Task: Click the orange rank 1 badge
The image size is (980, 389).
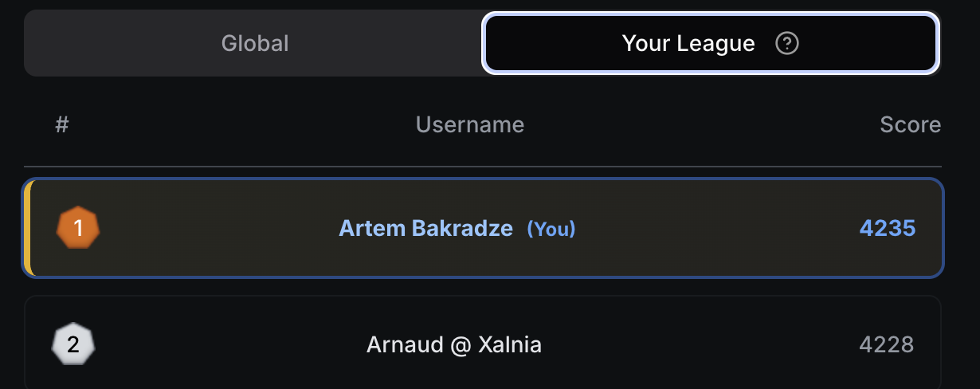Action: 78,229
